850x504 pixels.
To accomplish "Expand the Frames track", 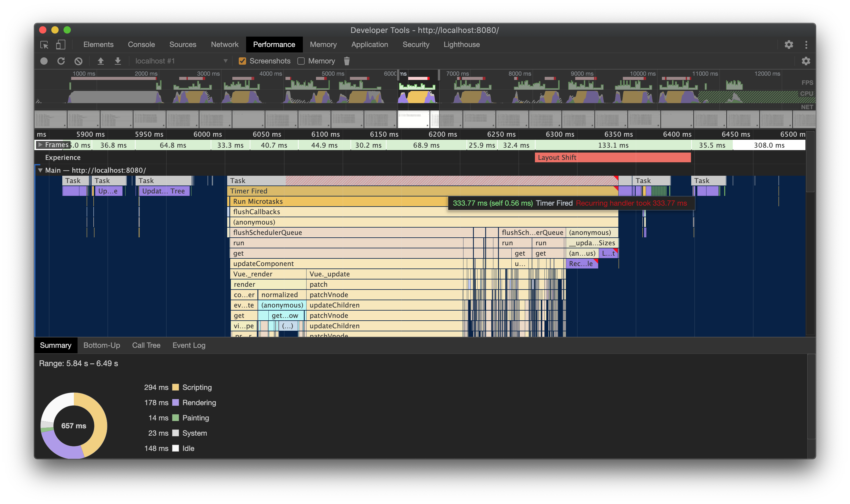I will click(x=40, y=145).
